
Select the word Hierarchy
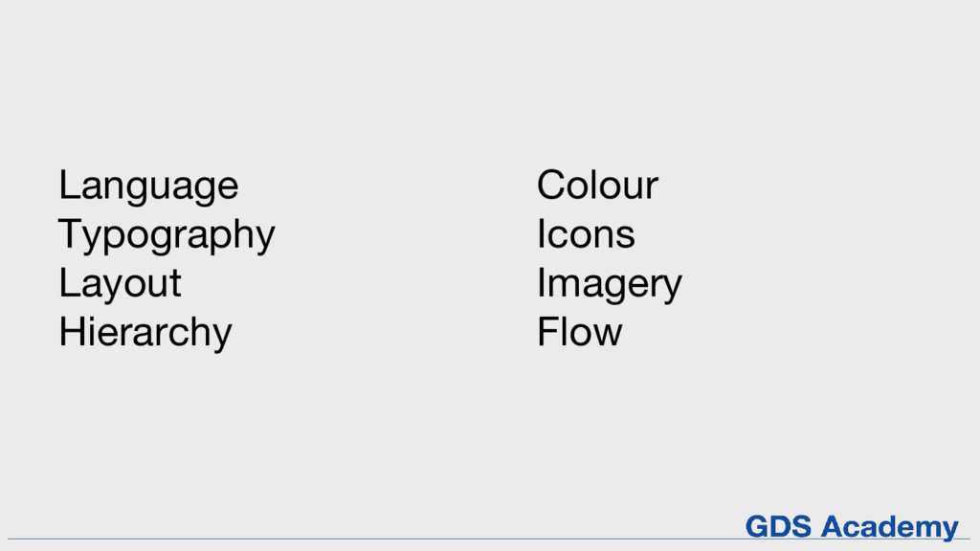coord(145,332)
